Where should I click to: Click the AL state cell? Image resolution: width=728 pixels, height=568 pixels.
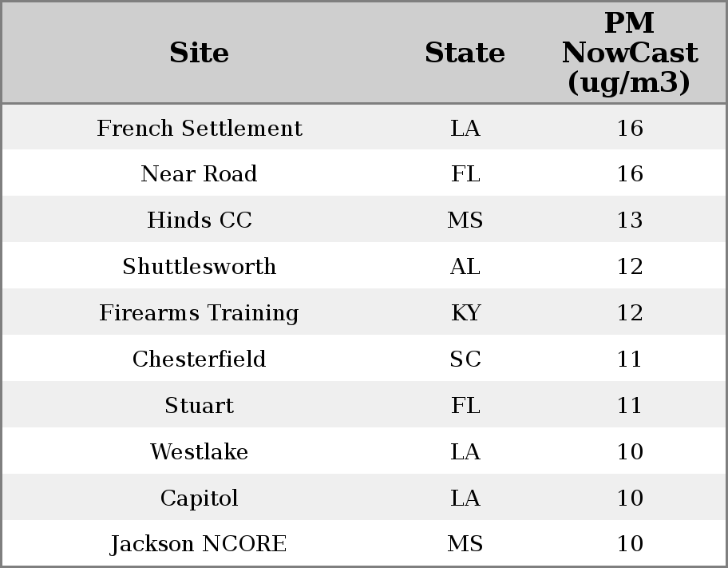[x=465, y=266]
